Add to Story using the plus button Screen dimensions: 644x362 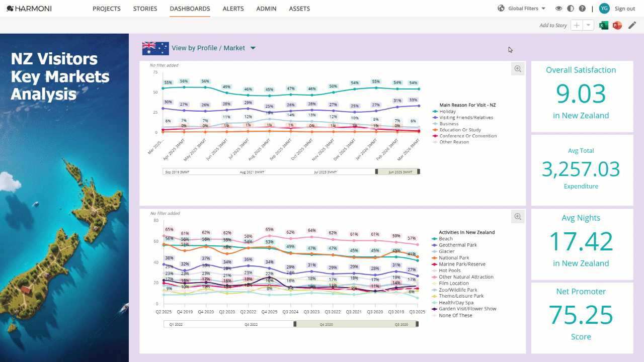[x=577, y=25]
